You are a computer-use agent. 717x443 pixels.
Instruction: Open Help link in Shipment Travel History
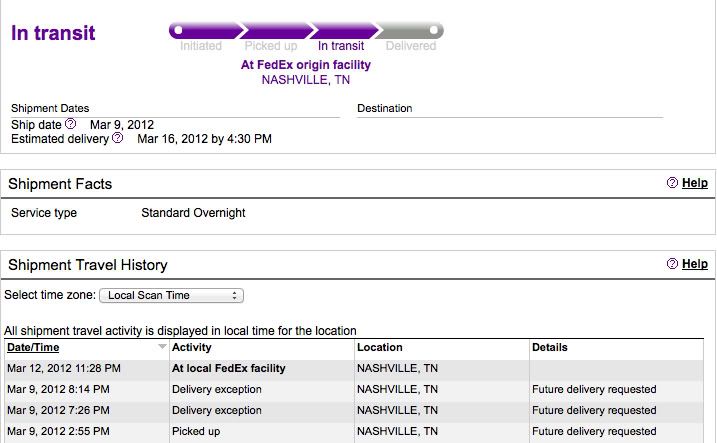click(695, 264)
